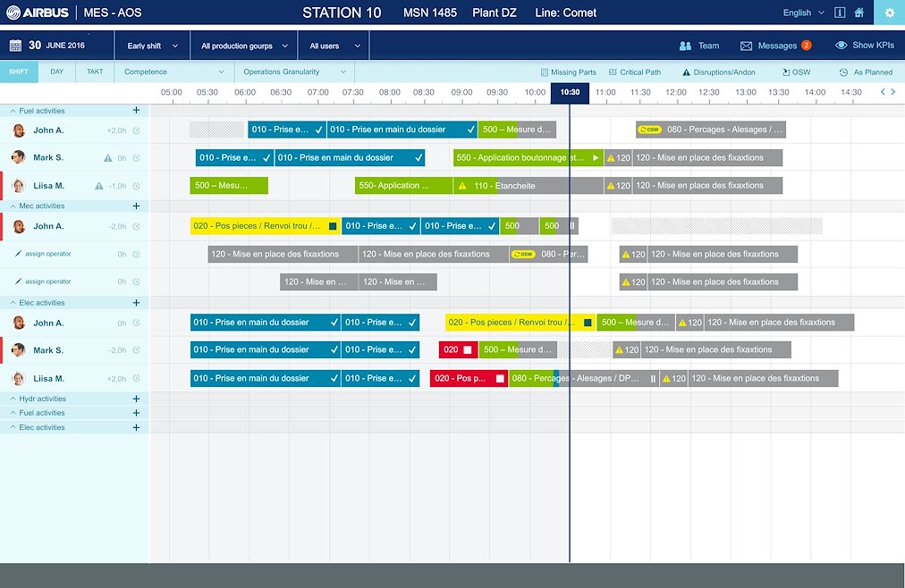Click the pencil icon on first assign operator row
905x588 pixels.
(18, 254)
